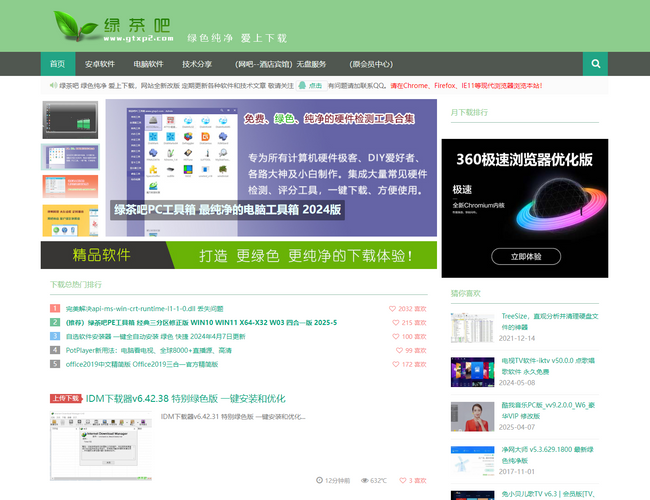Screen dimensions: 650x500
Task: Open the 安卓软件 menu item
Action: tap(100, 64)
